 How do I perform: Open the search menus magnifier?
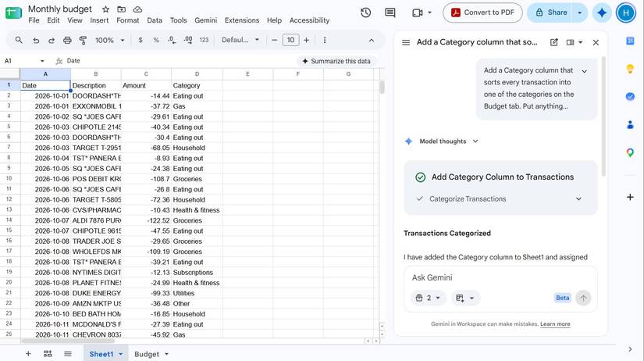[19, 40]
